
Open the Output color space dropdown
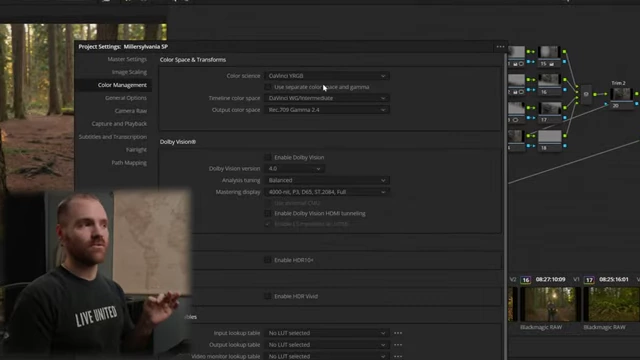tap(327, 110)
